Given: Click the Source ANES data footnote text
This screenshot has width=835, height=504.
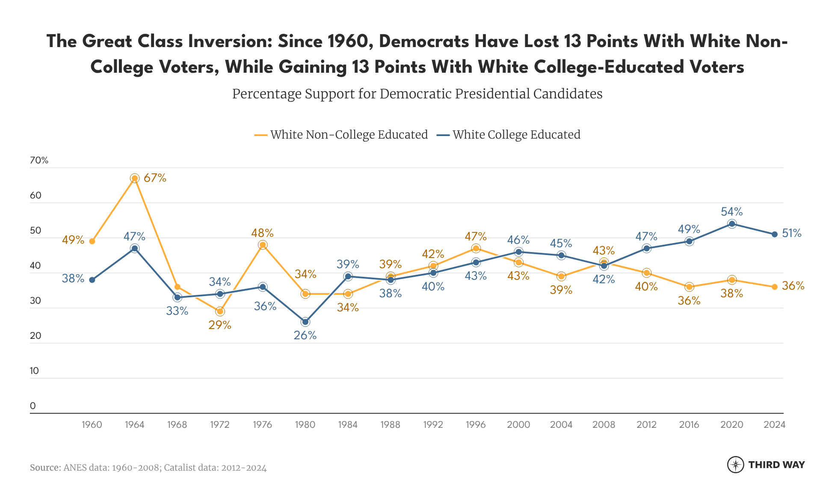Looking at the screenshot, I should point(148,468).
